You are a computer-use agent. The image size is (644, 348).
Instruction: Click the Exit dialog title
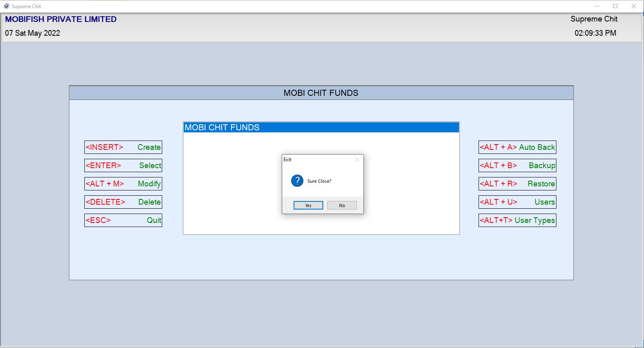287,160
